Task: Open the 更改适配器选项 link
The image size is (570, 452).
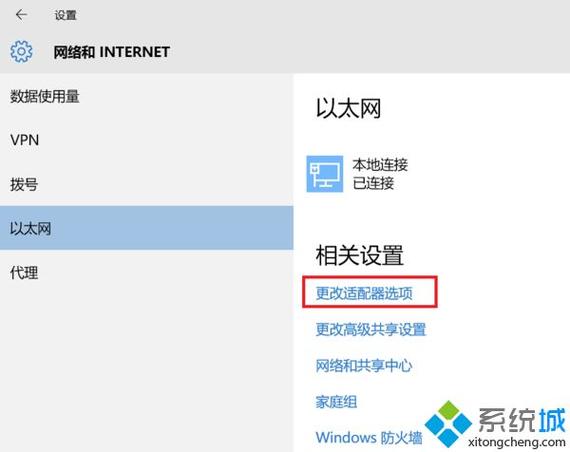Action: click(x=364, y=293)
